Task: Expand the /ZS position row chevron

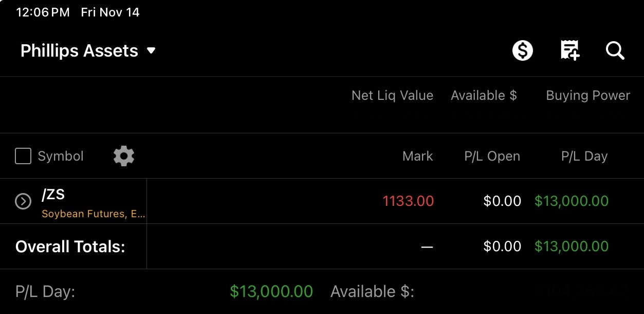Action: click(x=23, y=201)
